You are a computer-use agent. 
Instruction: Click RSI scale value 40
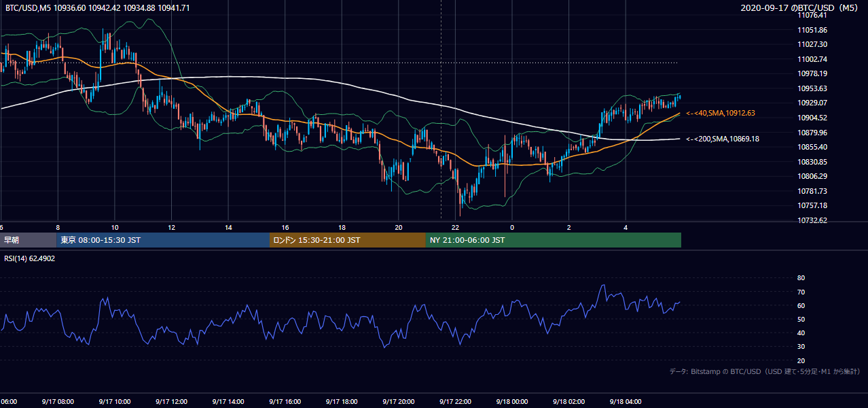(801, 333)
